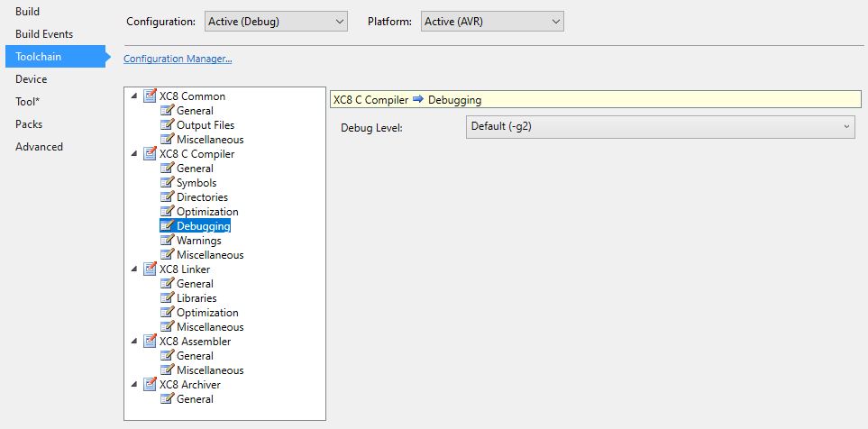Image resolution: width=868 pixels, height=429 pixels.
Task: Click the XC8 Linker folder icon
Action: coord(150,269)
